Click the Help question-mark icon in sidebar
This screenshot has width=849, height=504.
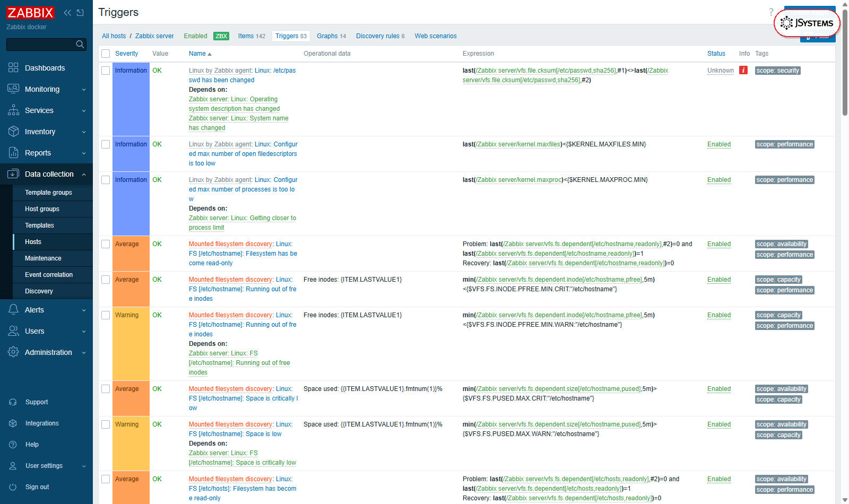(x=13, y=445)
